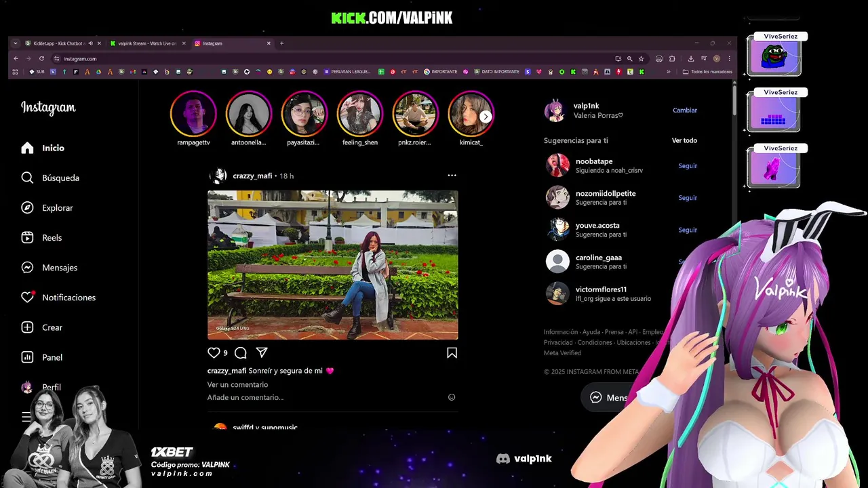The height and width of the screenshot is (488, 868).
Task: Share the crazzy_mafi post via paper plane
Action: pos(262,352)
